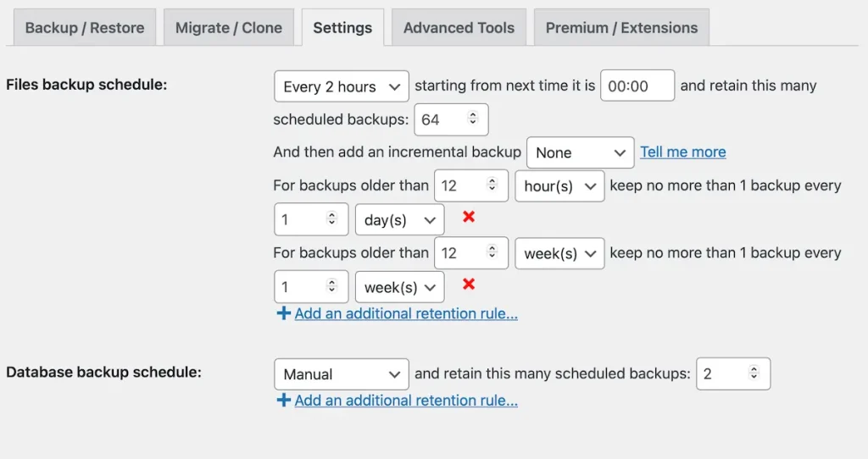Click the older-than 12 field before hour(s)
868x459 pixels.
pyautogui.click(x=471, y=185)
